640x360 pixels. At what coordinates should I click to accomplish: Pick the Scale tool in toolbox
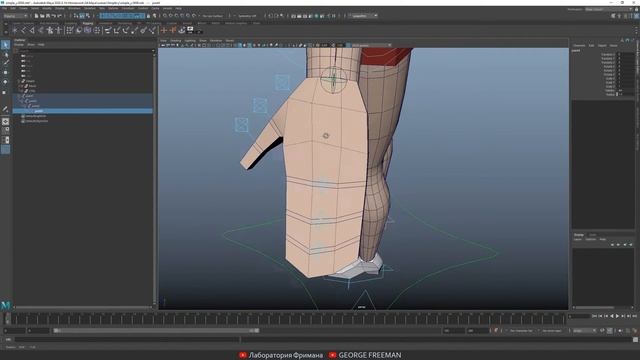click(5, 92)
